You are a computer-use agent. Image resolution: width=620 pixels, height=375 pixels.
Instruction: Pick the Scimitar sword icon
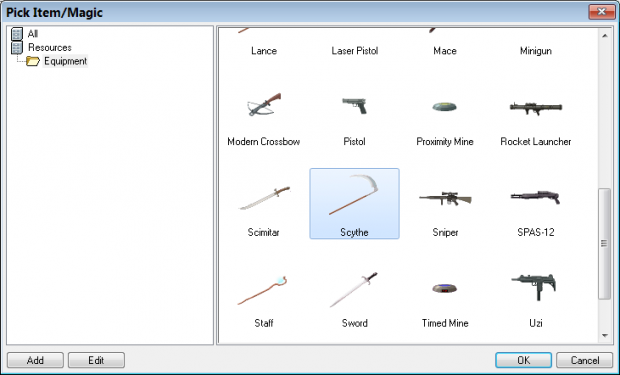click(x=264, y=198)
